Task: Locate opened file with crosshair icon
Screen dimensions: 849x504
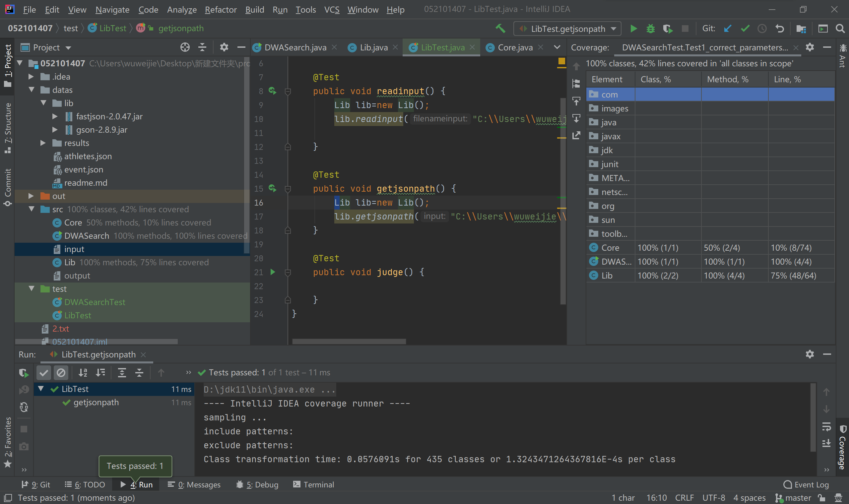Action: [185, 47]
